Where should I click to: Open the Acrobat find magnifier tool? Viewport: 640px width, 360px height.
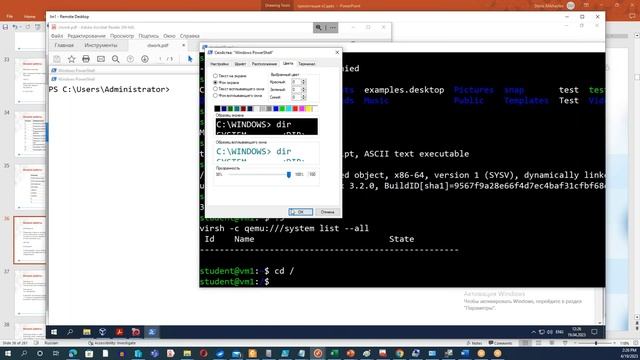(116, 59)
